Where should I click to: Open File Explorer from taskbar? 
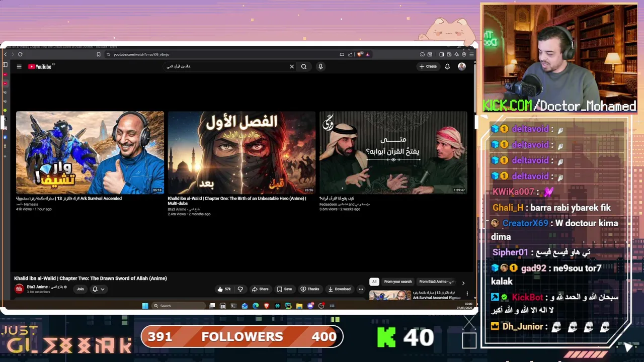(299, 306)
